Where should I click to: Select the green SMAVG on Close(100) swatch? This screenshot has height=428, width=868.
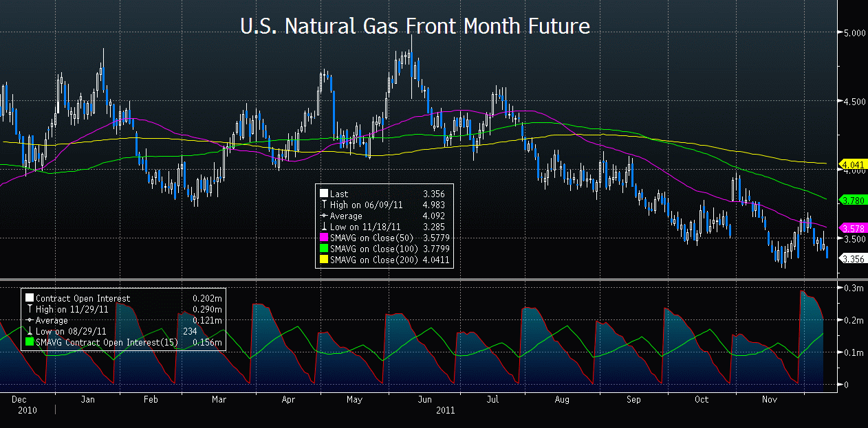(323, 249)
